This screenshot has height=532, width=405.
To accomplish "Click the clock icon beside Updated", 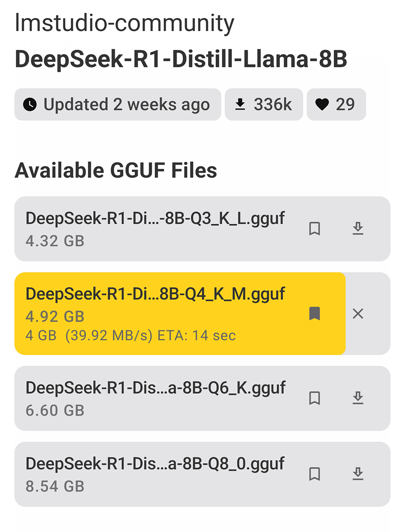I will tap(30, 105).
